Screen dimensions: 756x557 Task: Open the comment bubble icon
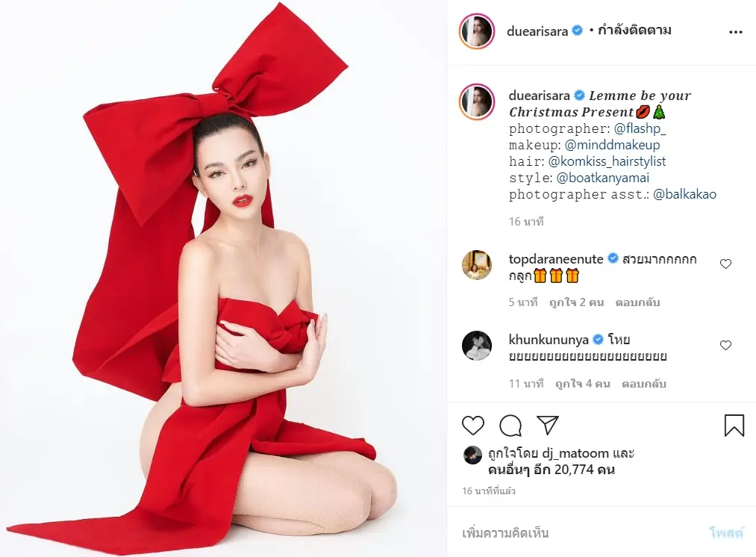[x=510, y=426]
